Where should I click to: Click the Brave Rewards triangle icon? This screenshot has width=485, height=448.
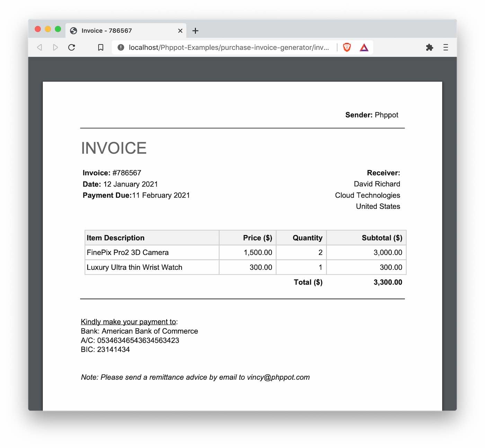point(364,48)
